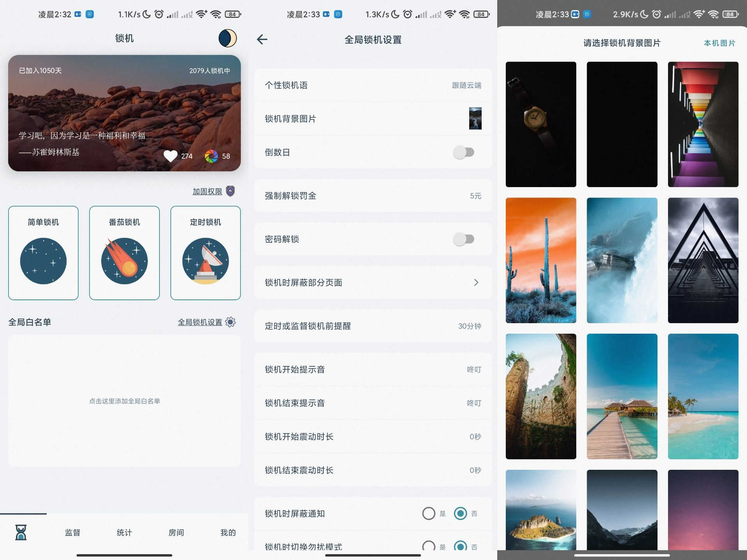
Task: Select 否 for 锁机时切换勿扰模式
Action: point(461,546)
